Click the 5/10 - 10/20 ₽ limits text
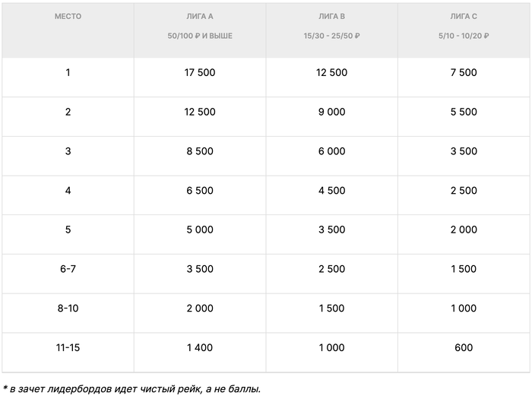 tap(464, 36)
